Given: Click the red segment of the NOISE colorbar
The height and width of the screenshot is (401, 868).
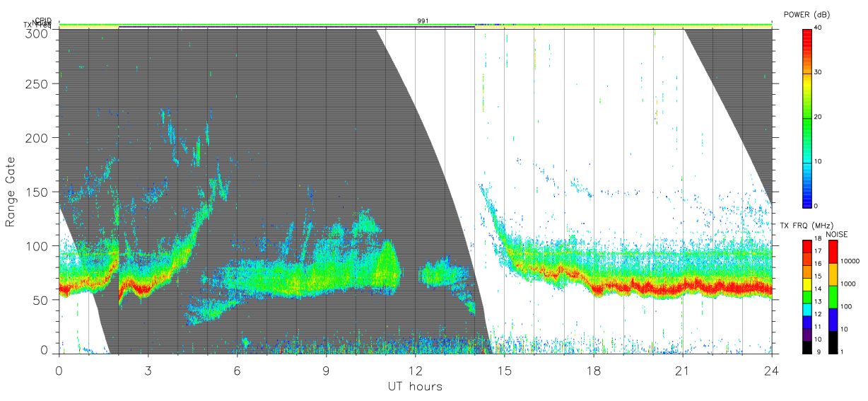Looking at the screenshot, I should point(832,250).
